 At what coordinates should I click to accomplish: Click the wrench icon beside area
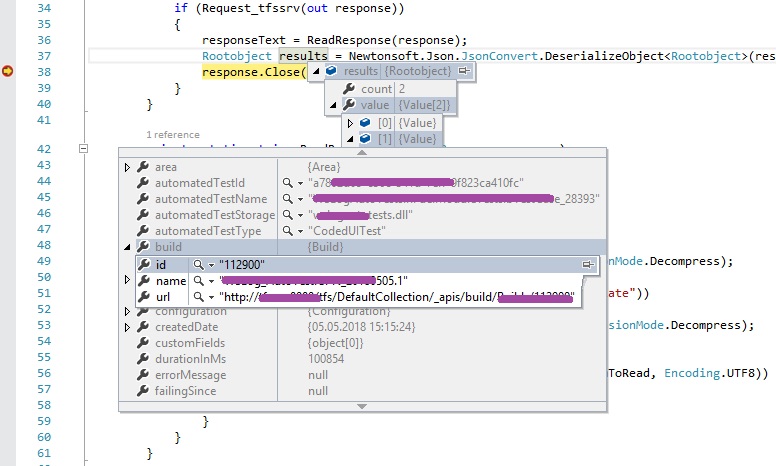143,167
